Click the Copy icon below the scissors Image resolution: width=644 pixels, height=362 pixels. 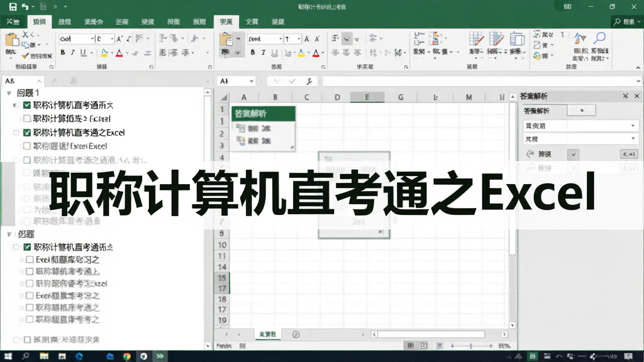pyautogui.click(x=26, y=45)
